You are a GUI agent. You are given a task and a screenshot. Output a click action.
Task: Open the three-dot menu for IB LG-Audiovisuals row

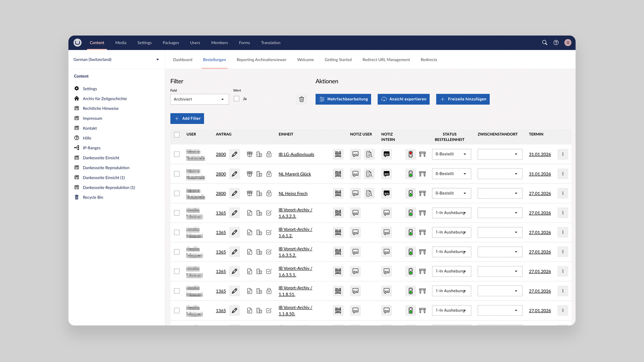pyautogui.click(x=563, y=154)
